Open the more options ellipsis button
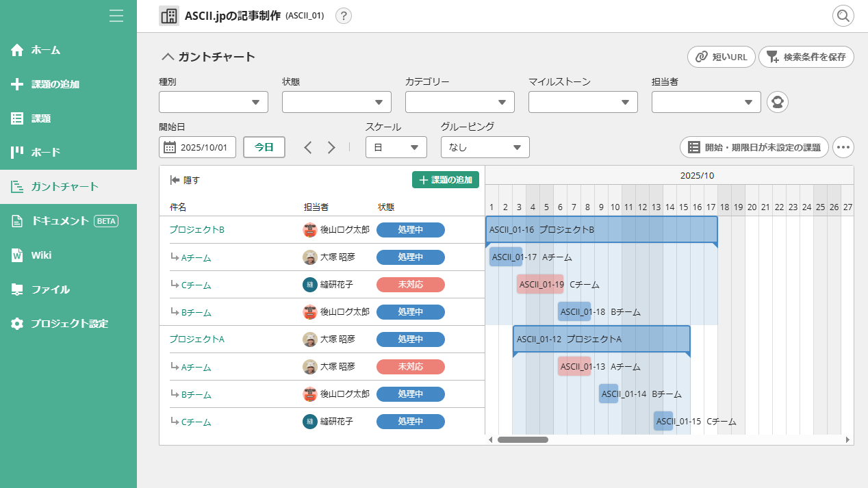The width and height of the screenshot is (868, 488). coord(843,147)
